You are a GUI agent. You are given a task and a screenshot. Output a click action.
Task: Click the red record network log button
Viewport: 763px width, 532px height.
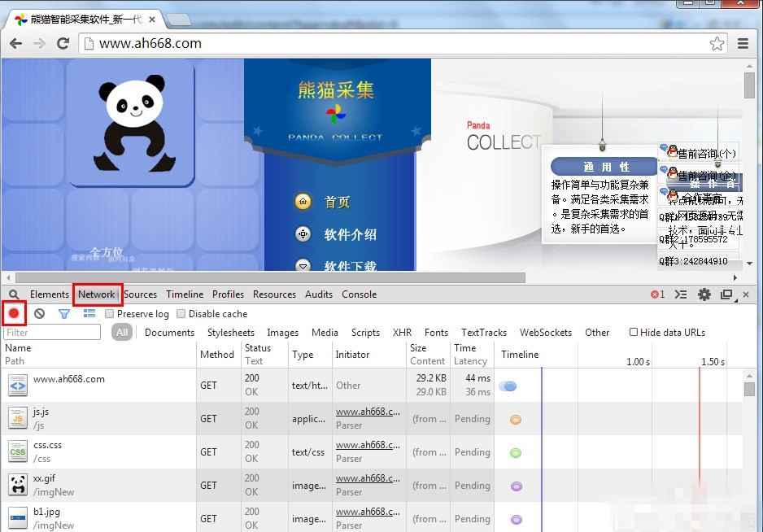(x=14, y=313)
